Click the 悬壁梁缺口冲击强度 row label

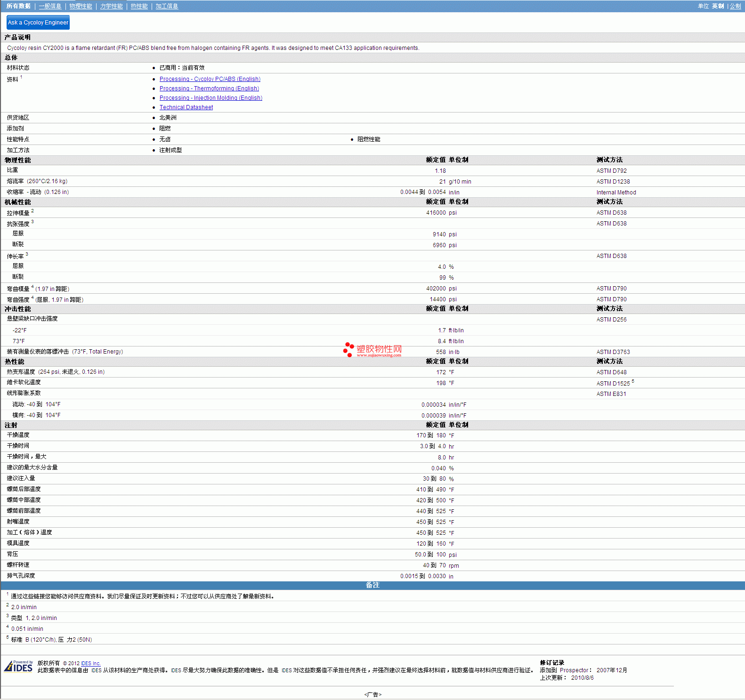tap(32, 319)
